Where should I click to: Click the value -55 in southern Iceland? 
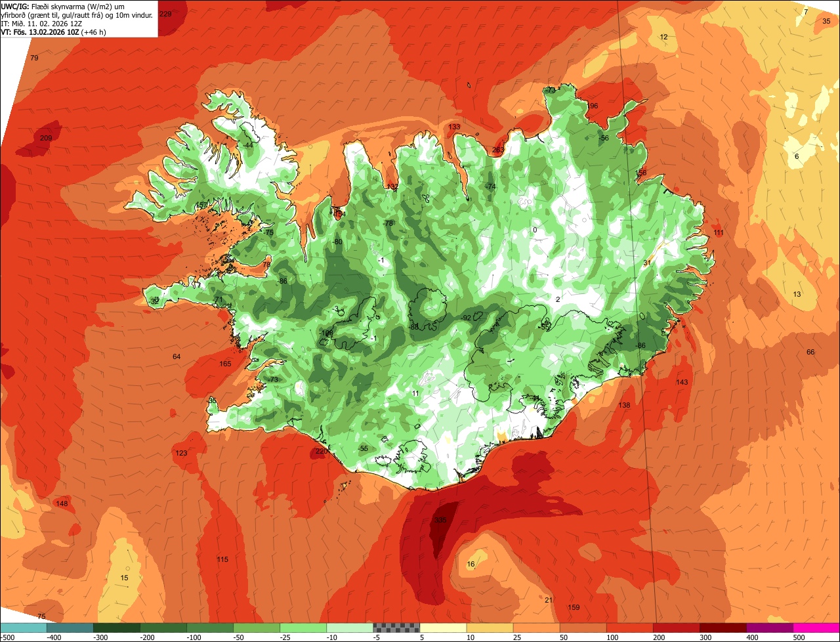(363, 448)
